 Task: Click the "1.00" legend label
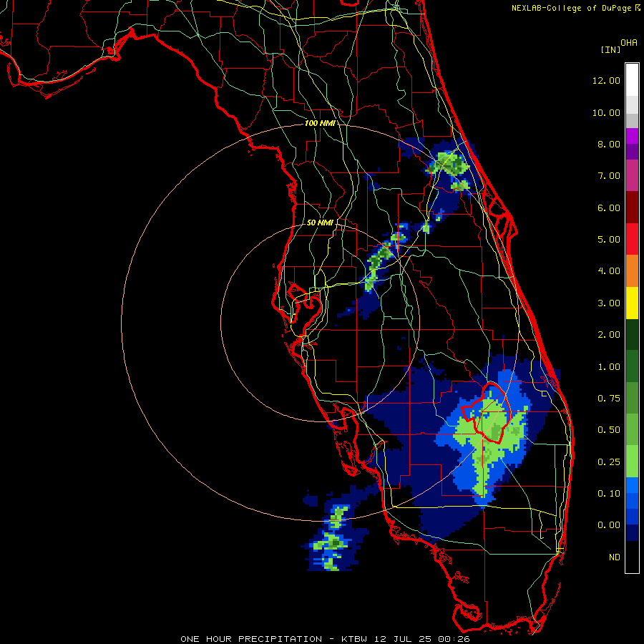(609, 367)
